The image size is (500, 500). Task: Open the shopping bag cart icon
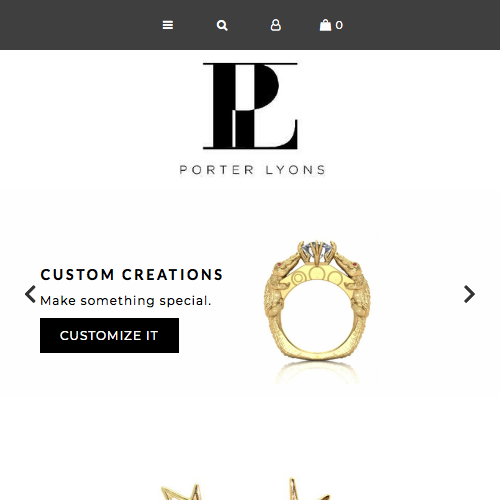[325, 25]
